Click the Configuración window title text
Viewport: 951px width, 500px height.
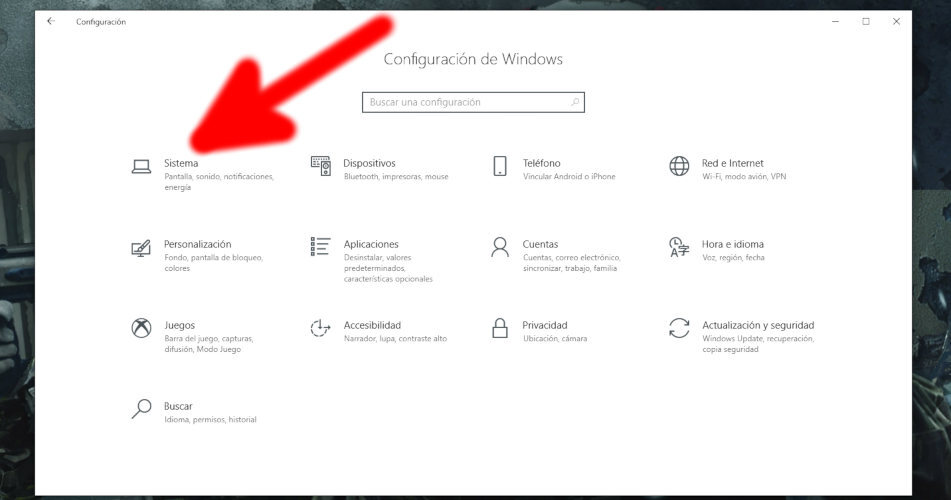click(x=101, y=22)
